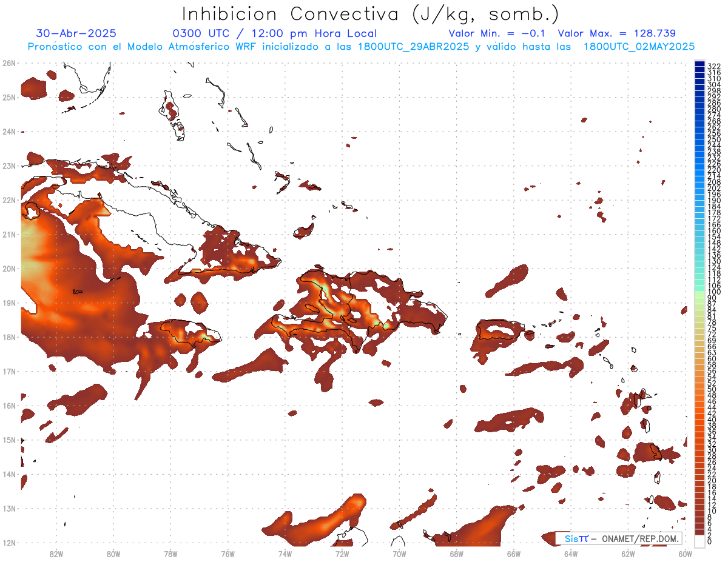Screen dimensions: 728x562
Task: Click the date '30-Abr-2025'
Action: pos(76,33)
